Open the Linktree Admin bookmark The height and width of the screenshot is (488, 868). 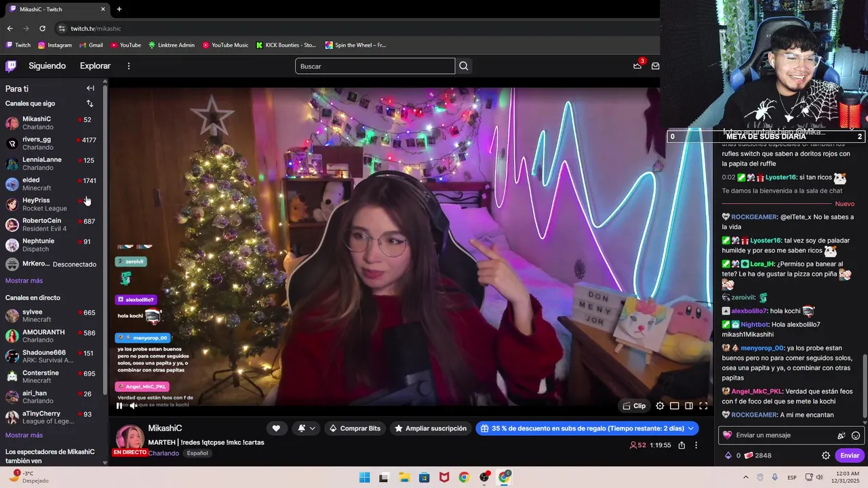pos(172,45)
